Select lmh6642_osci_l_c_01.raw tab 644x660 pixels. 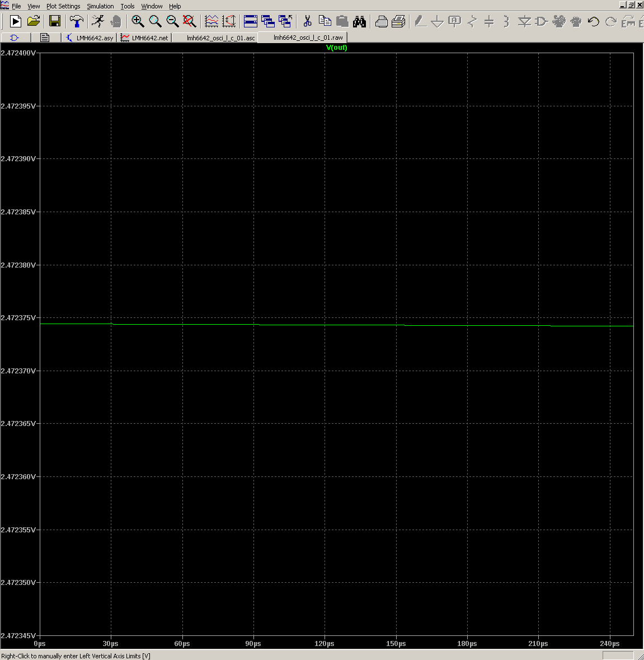pos(303,38)
